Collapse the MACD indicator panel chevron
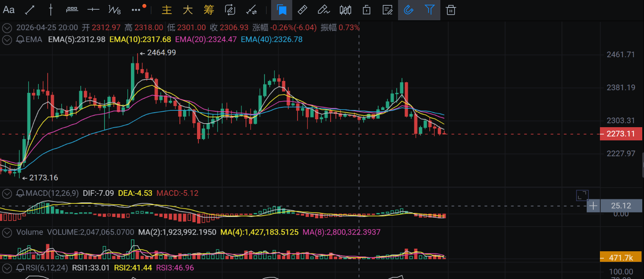Image resolution: width=644 pixels, height=279 pixels. pos(7,193)
